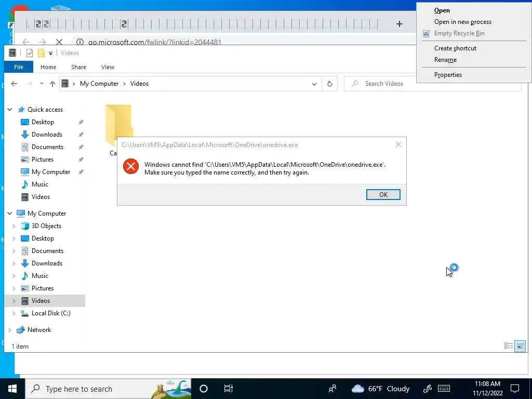Open Properties quick access toolbar icon
The image size is (532, 399).
[x=30, y=53]
